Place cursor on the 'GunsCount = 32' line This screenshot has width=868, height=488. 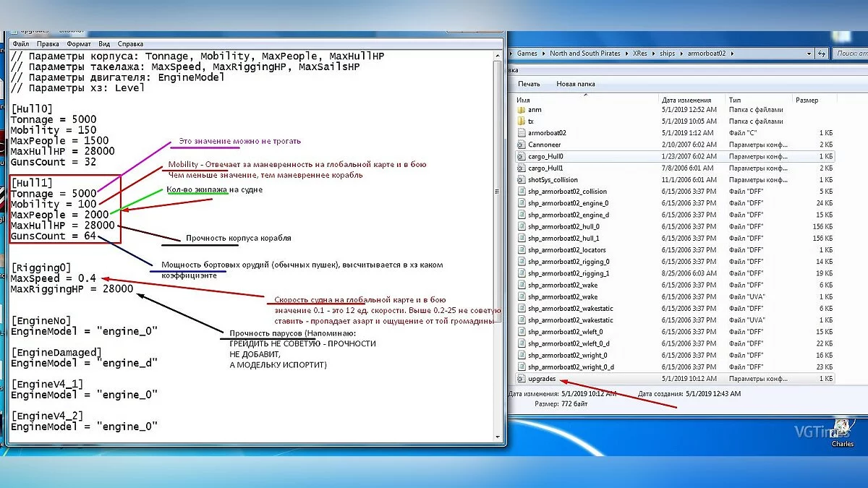pos(54,162)
